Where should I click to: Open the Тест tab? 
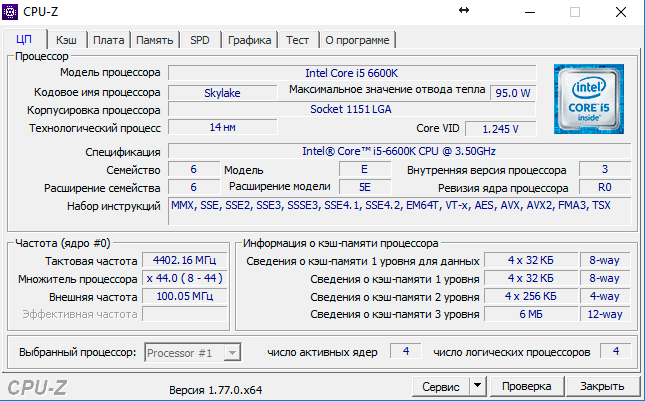pyautogui.click(x=297, y=40)
